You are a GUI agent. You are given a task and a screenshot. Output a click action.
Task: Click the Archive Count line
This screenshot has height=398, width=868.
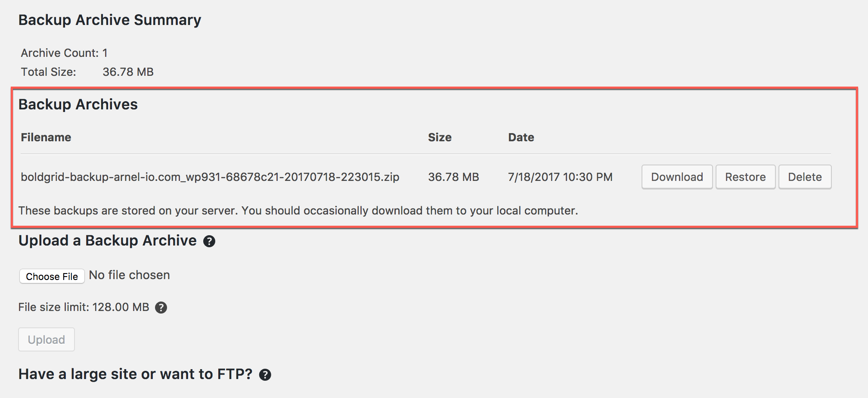tap(64, 53)
